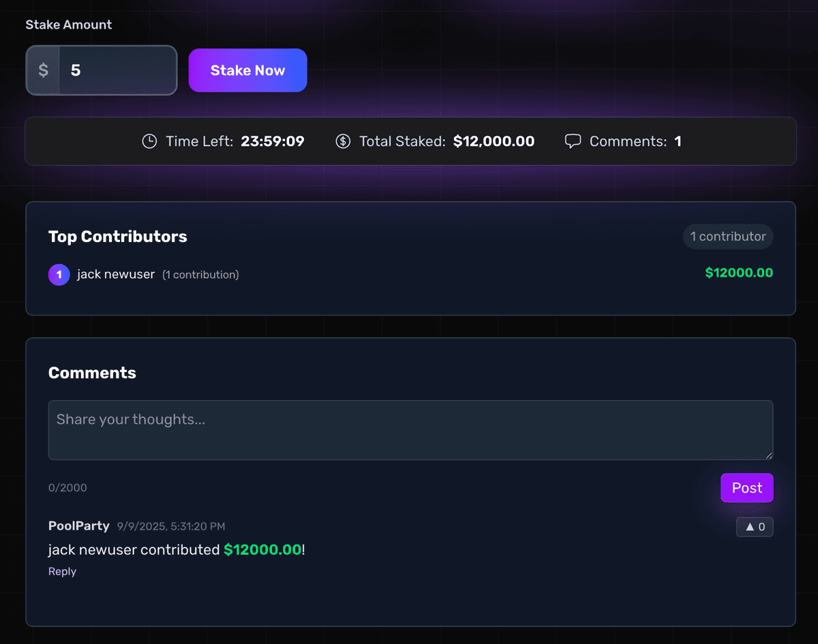This screenshot has width=818, height=644.
Task: Reply to the PoolParty comment
Action: click(62, 571)
